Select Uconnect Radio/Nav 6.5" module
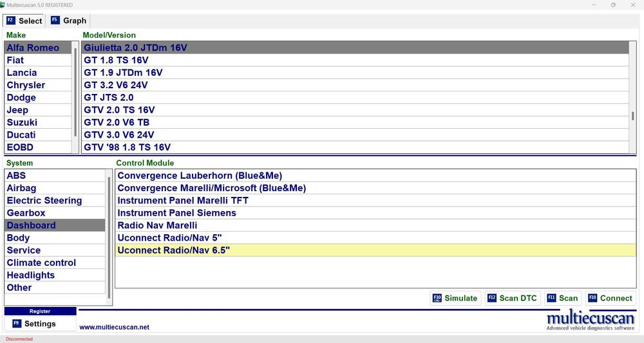644x343 pixels. 375,250
